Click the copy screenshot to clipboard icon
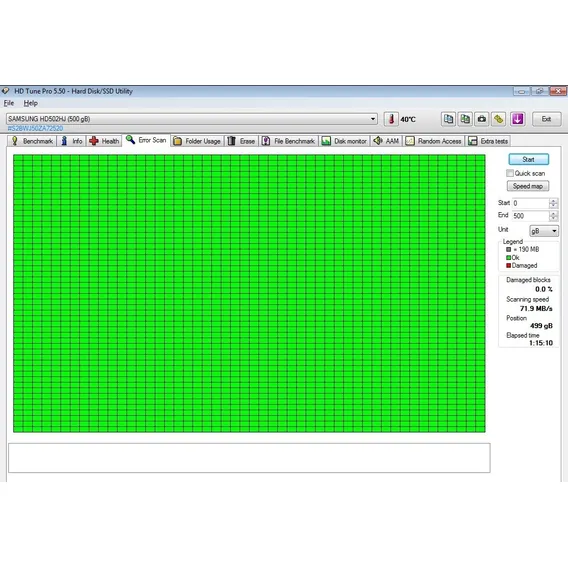 (x=465, y=119)
